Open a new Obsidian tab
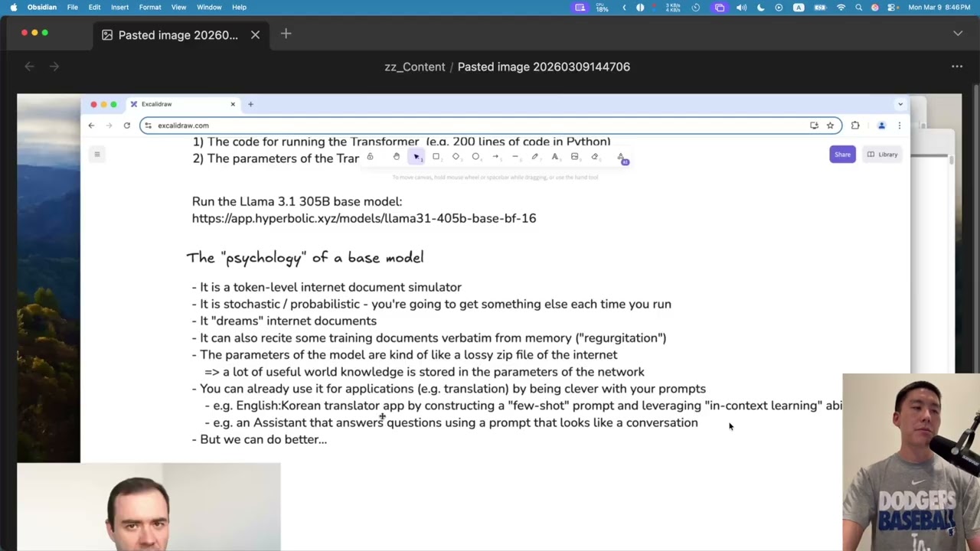980x551 pixels. click(x=286, y=34)
